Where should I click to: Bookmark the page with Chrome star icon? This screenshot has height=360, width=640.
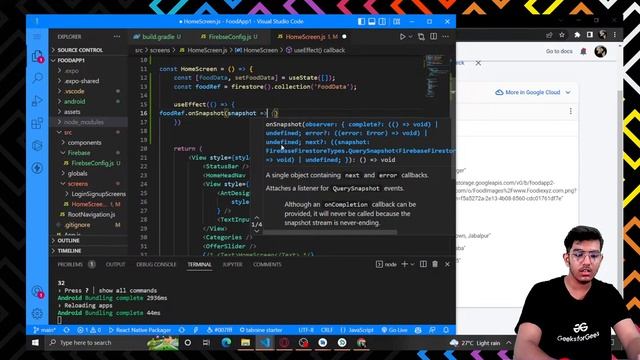pyautogui.click(x=562, y=35)
